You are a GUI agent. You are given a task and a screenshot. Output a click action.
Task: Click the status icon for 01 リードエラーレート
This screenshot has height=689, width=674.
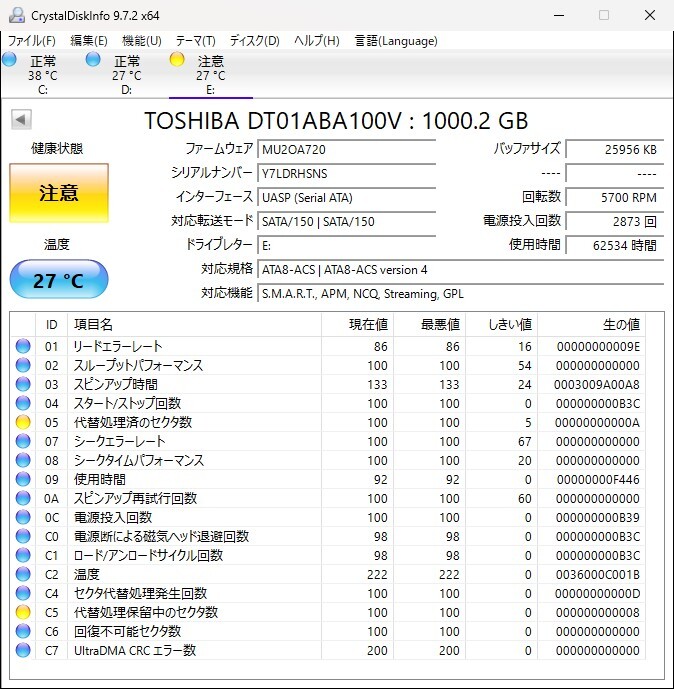point(23,346)
